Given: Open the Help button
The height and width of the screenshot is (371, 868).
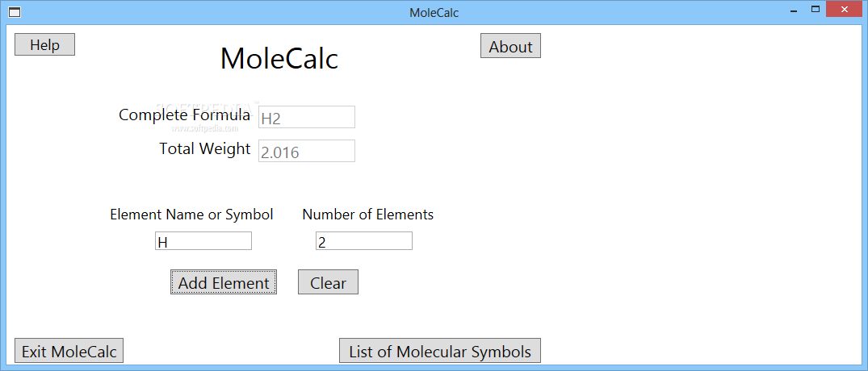Looking at the screenshot, I should (45, 45).
